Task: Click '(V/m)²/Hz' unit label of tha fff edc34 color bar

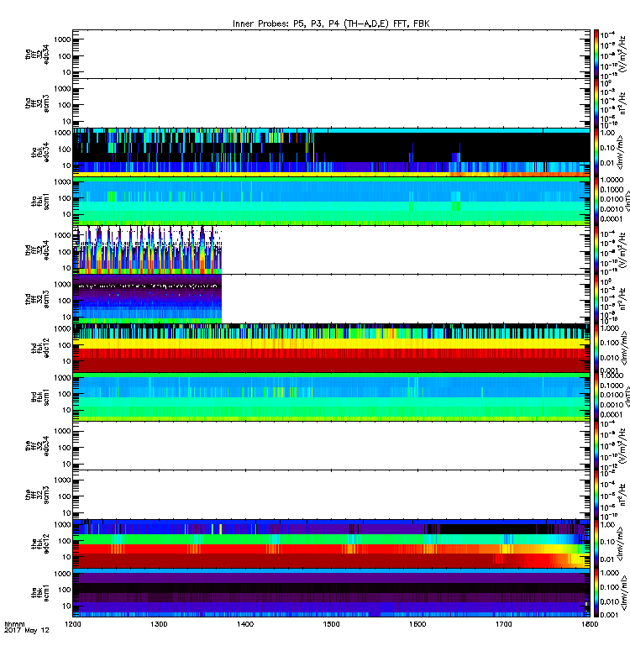Action: pos(623,54)
